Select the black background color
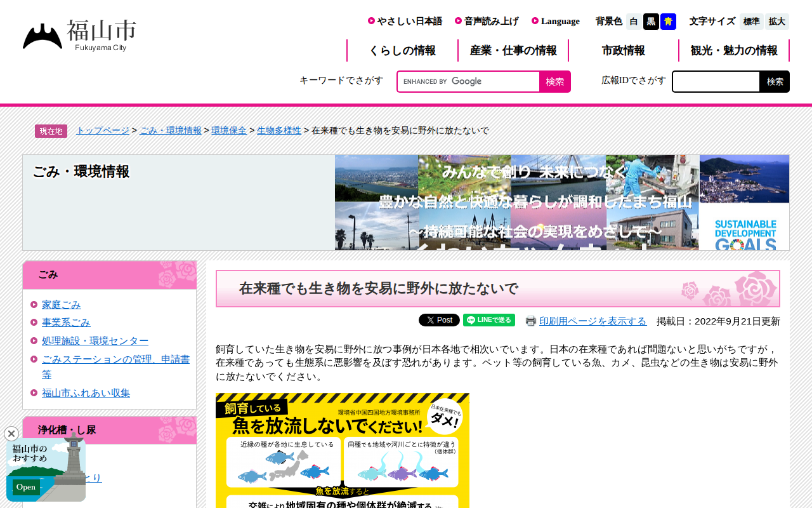812x508 pixels. (x=651, y=22)
